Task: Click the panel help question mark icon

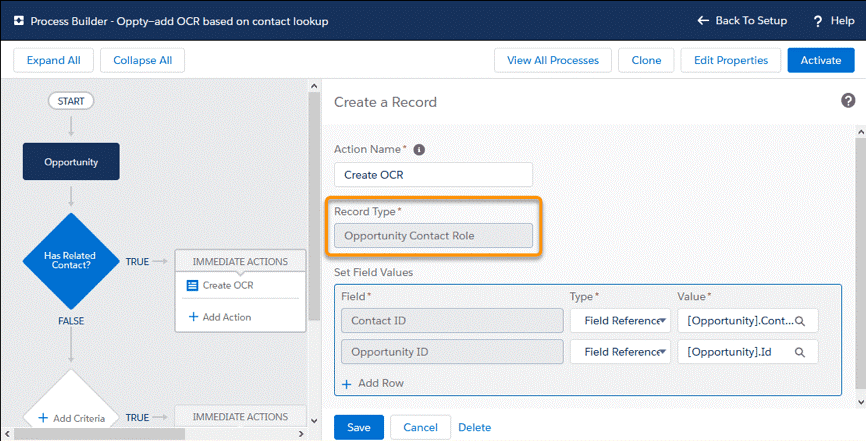Action: point(848,101)
